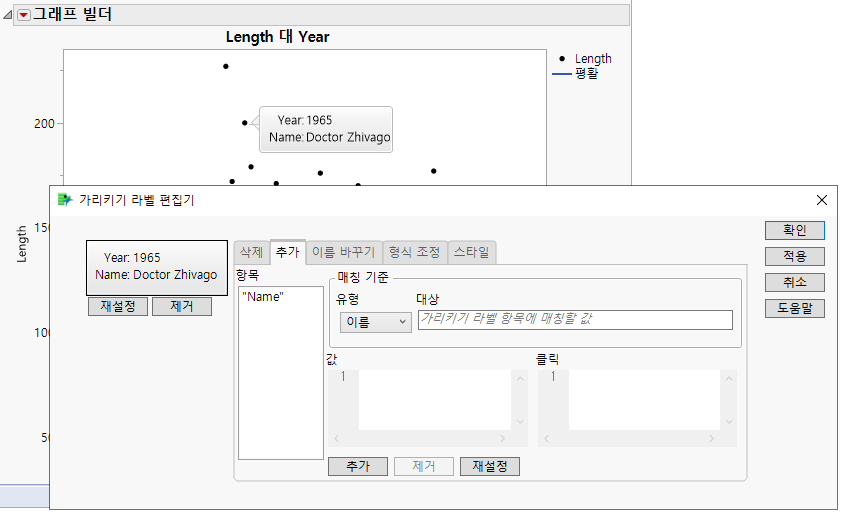Image resolution: width=841 pixels, height=513 pixels.
Task: Click the 대상 matching value input field
Action: [x=575, y=320]
